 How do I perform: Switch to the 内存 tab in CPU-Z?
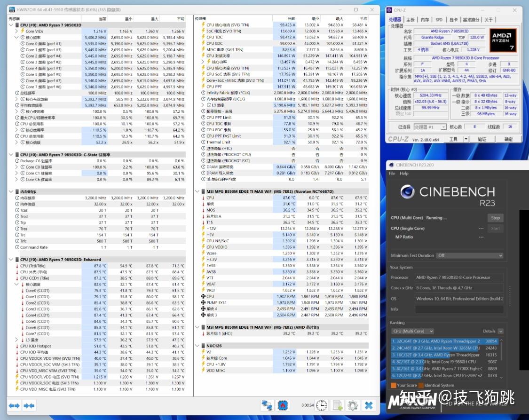click(425, 20)
